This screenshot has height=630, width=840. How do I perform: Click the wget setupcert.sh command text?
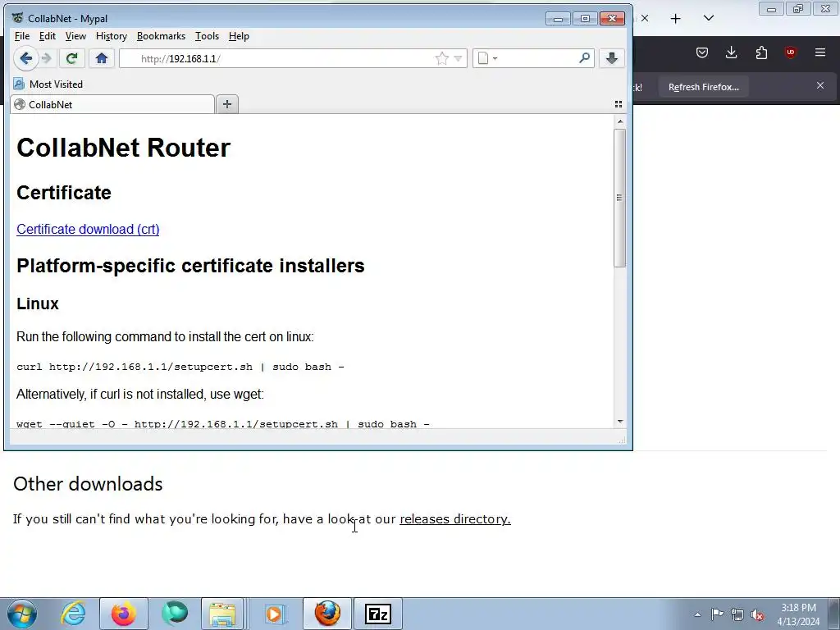coord(223,424)
